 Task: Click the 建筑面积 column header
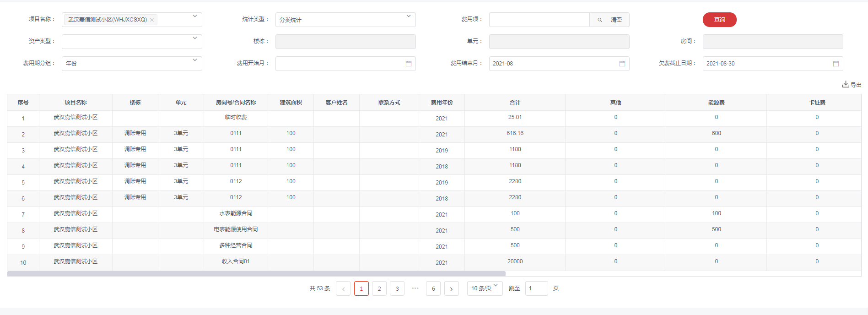(291, 103)
